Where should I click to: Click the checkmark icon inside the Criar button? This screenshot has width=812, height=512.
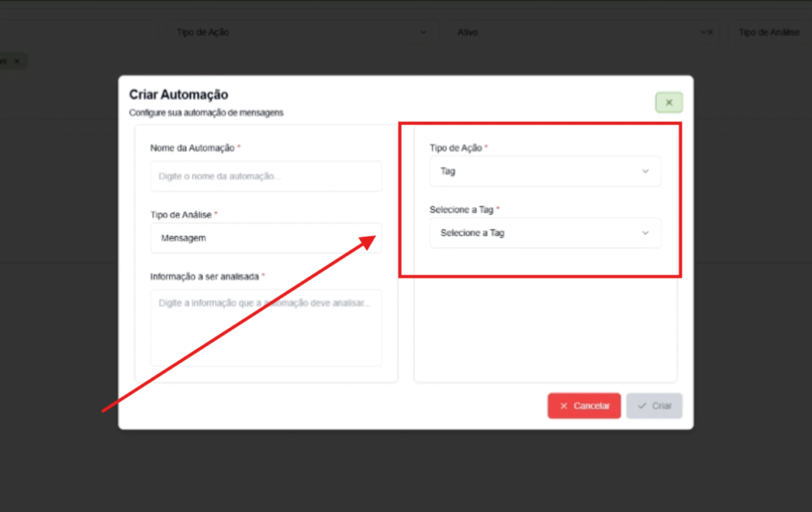(x=642, y=406)
